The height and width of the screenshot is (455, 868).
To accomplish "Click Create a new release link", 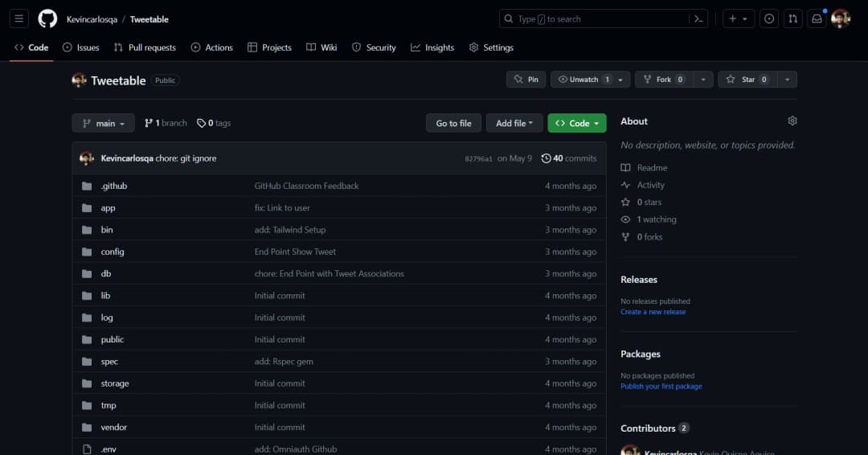I will click(x=653, y=312).
